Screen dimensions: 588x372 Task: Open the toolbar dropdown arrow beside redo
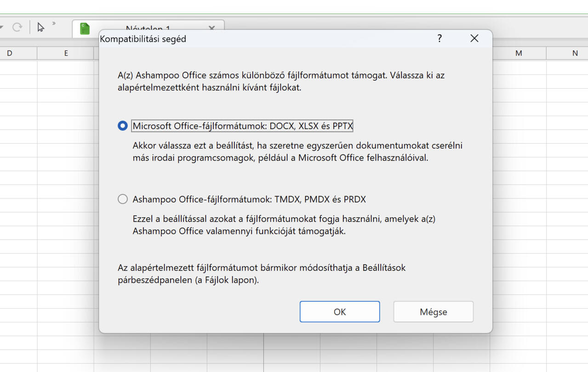coord(2,28)
